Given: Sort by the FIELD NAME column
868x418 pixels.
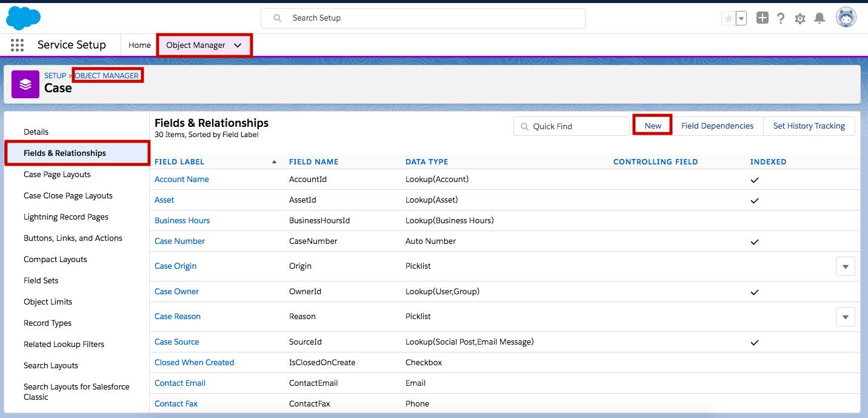Looking at the screenshot, I should pos(313,162).
